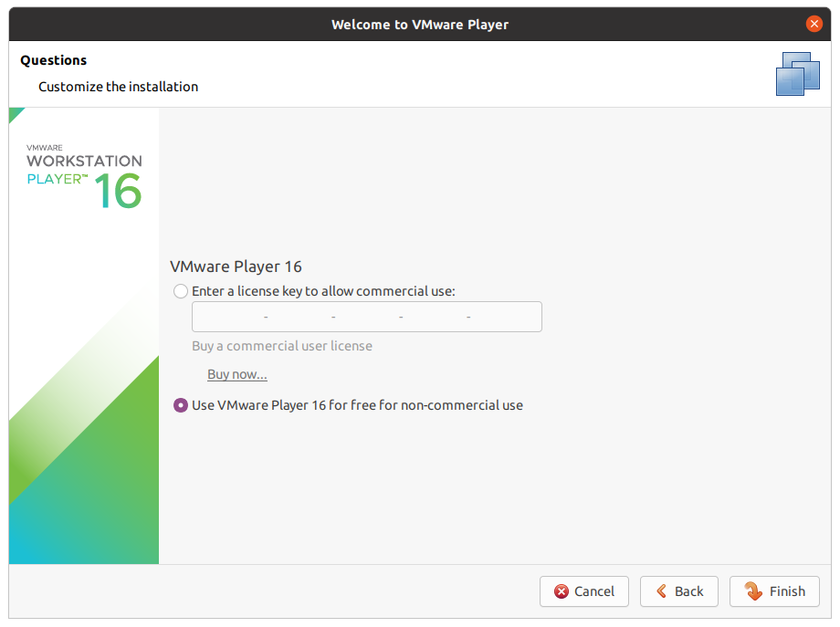Click the 'Welcome to VMware Player' title

(420, 25)
